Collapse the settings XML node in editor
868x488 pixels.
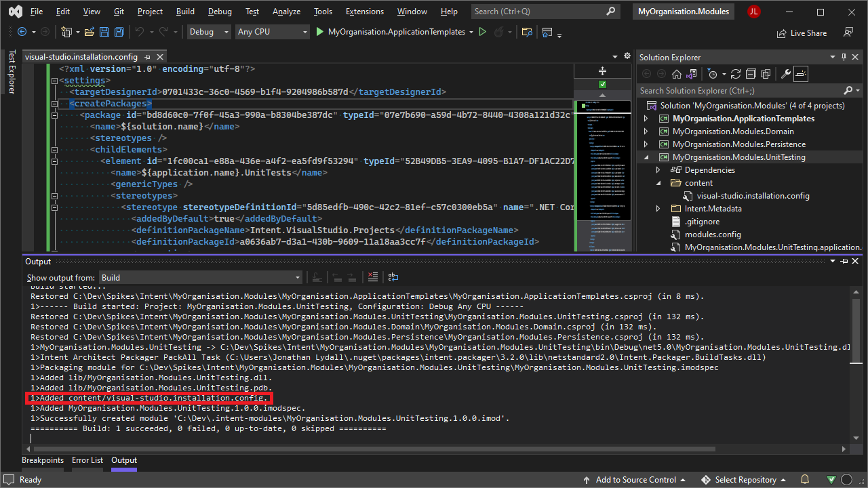[x=54, y=81]
